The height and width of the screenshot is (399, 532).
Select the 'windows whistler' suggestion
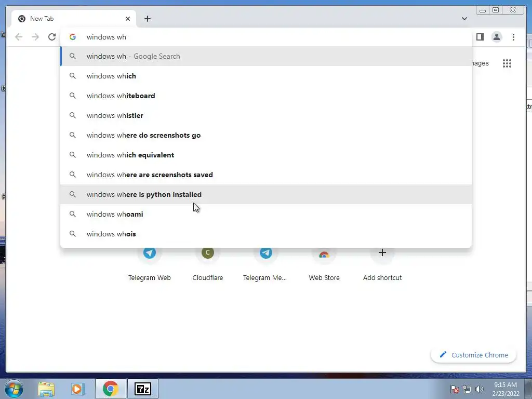coord(266,115)
